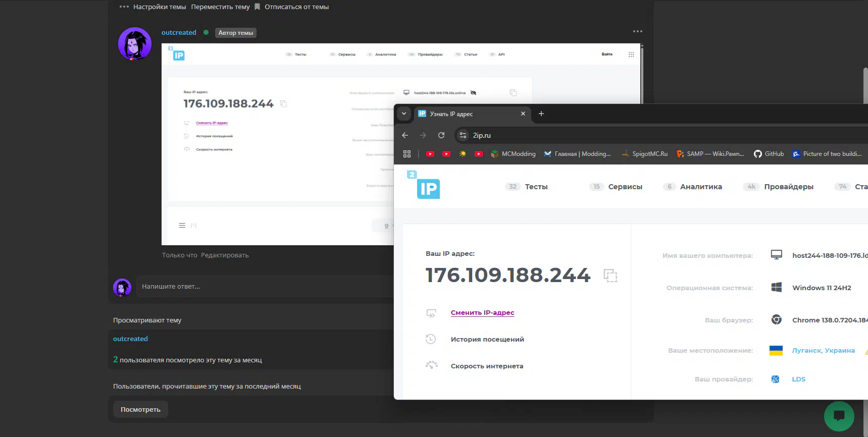Open the green chat bubble button
The image size is (868, 437).
click(839, 416)
